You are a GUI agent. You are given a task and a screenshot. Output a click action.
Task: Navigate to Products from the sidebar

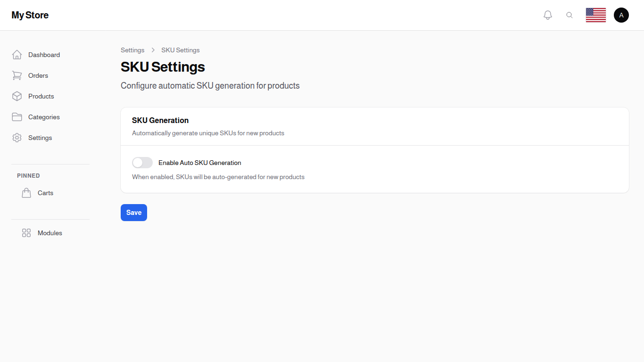click(41, 96)
